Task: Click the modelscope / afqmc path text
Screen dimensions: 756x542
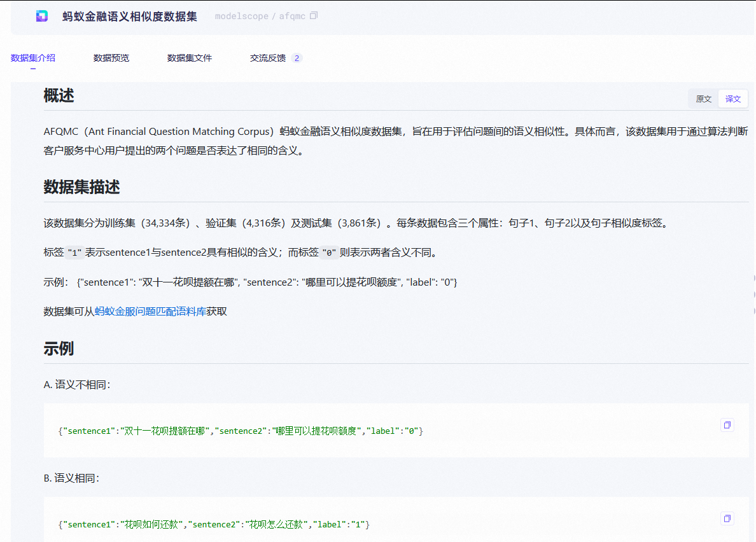Action: pyautogui.click(x=260, y=16)
